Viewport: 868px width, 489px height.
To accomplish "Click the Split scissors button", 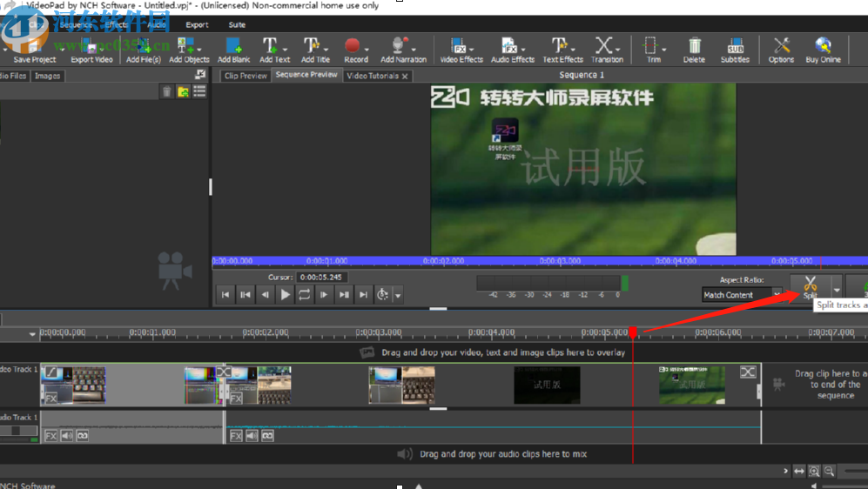I will [x=810, y=286].
